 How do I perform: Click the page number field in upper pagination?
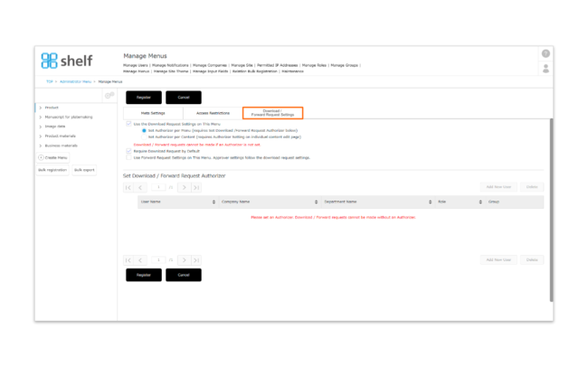pyautogui.click(x=158, y=187)
